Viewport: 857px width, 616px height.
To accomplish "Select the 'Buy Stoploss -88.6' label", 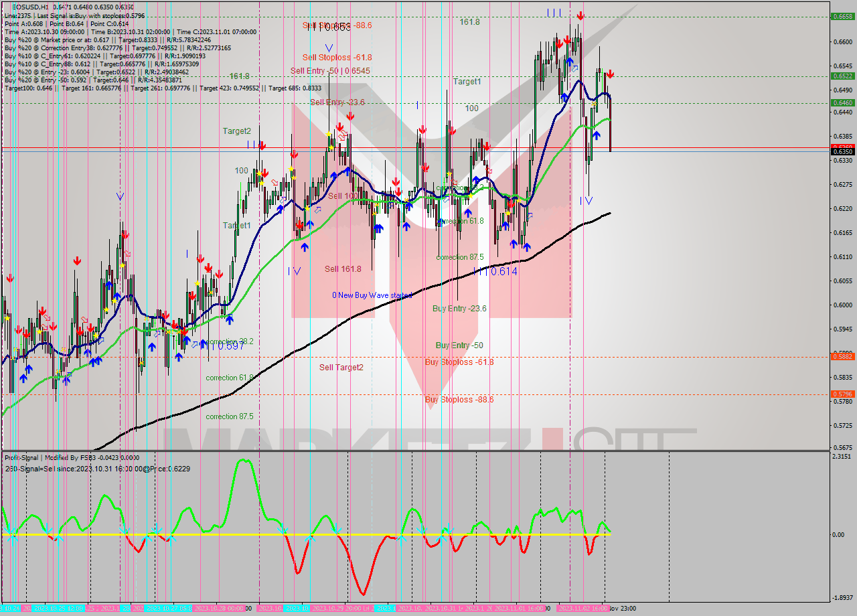I will 459,400.
